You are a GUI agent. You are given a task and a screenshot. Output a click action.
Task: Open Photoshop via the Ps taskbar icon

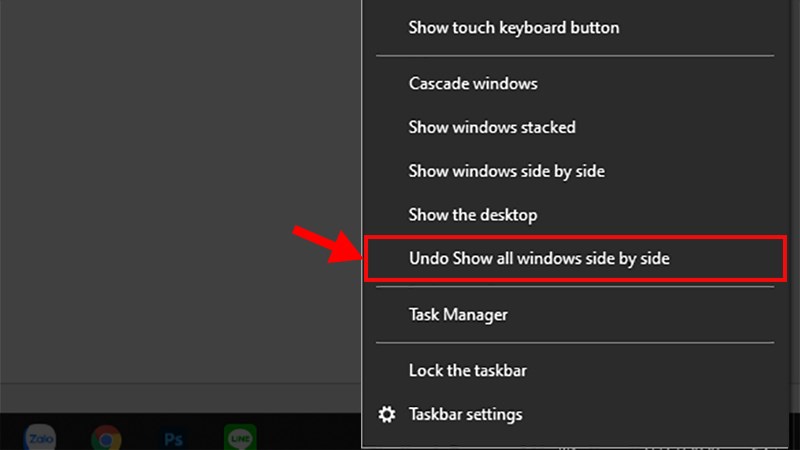coord(173,438)
